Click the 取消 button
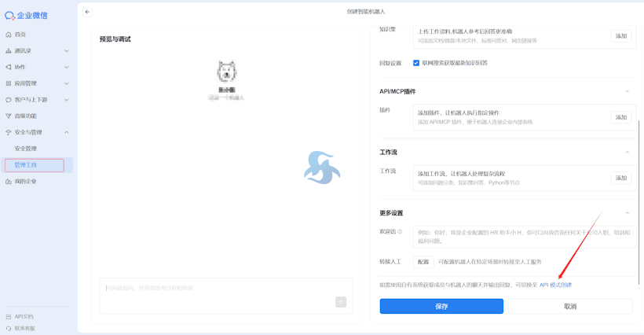 click(x=570, y=306)
